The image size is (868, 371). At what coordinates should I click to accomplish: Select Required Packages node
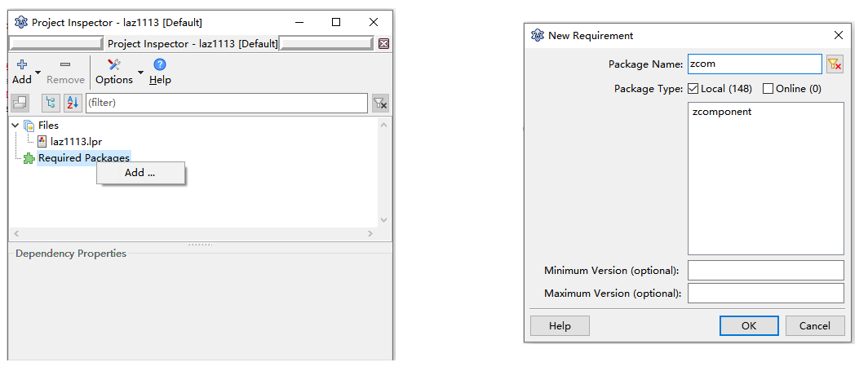coord(83,158)
